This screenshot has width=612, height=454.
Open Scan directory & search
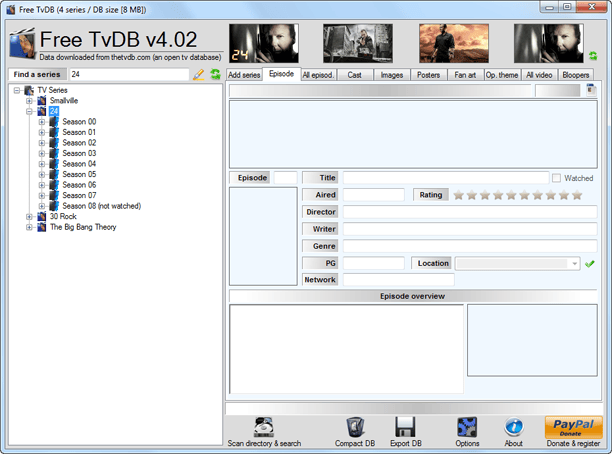264,433
